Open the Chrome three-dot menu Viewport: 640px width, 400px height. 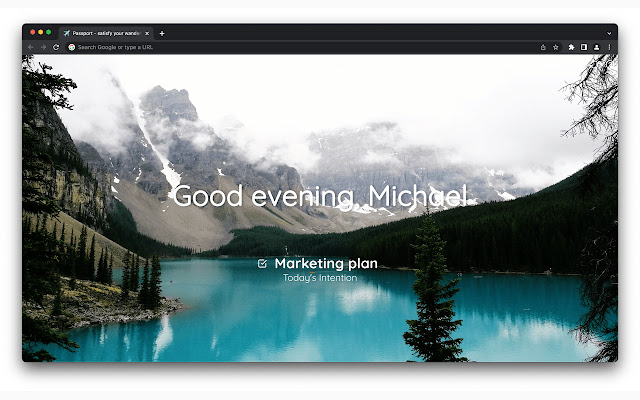coord(609,47)
